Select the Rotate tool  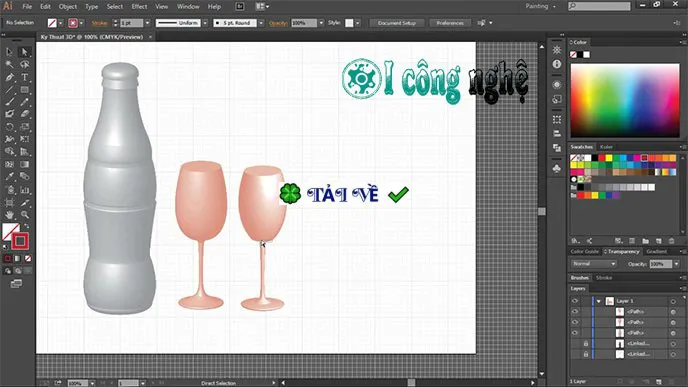[9, 127]
